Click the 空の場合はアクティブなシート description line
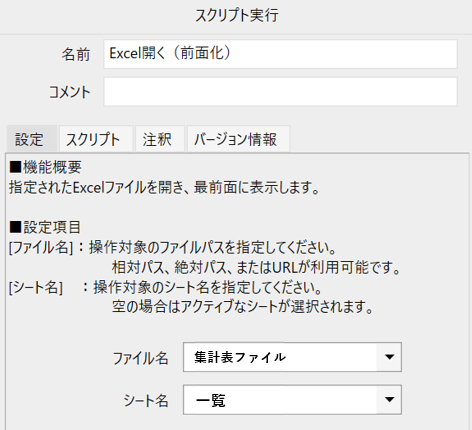The width and height of the screenshot is (472, 430). click(243, 307)
